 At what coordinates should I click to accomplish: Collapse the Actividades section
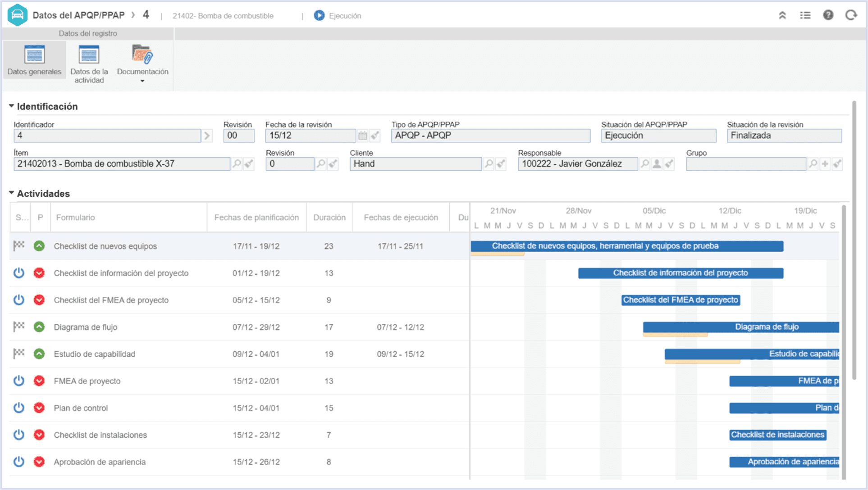pos(11,193)
